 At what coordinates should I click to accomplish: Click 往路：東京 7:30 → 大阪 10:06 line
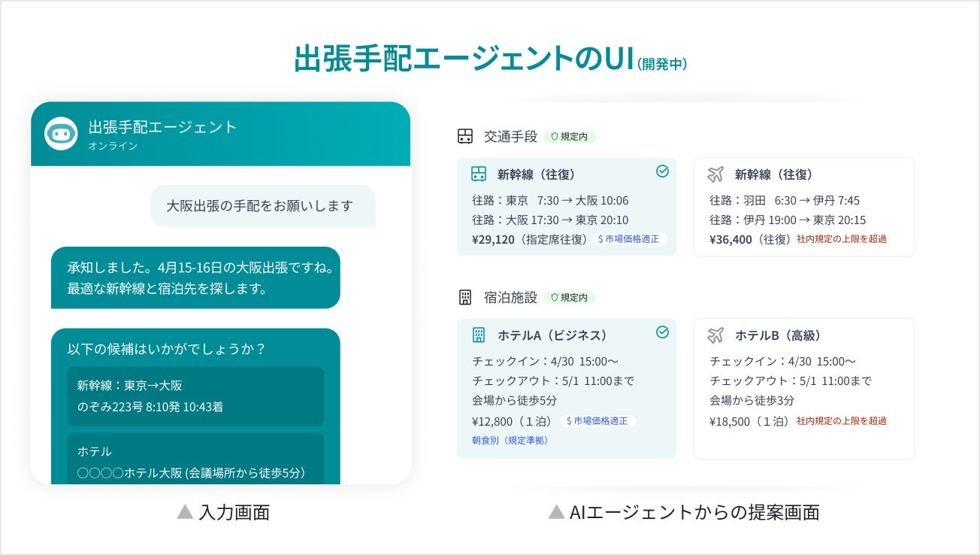click(x=550, y=201)
